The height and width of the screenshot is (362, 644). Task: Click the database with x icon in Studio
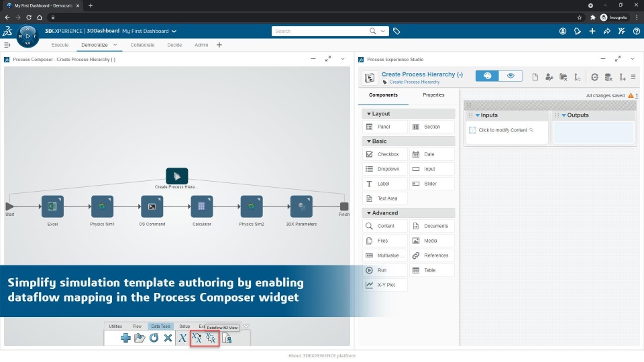point(608,77)
